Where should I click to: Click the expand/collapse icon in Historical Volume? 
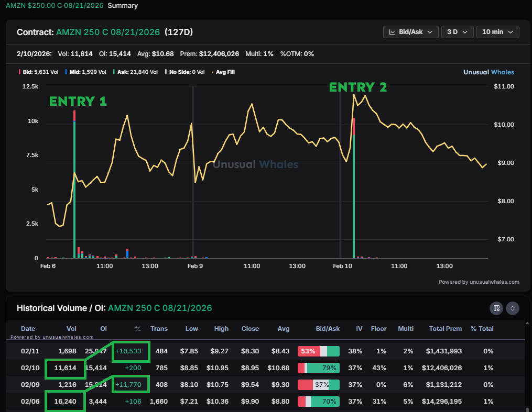[513, 308]
